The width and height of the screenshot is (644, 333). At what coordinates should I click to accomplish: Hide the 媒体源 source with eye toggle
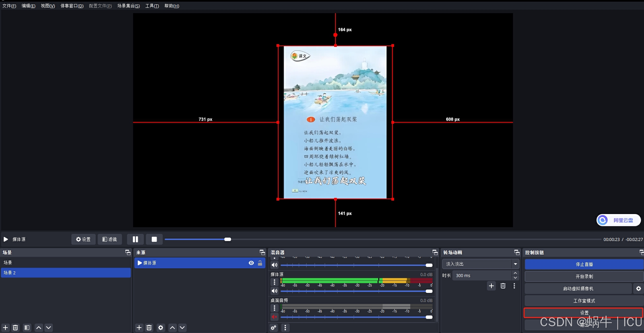pyautogui.click(x=251, y=263)
